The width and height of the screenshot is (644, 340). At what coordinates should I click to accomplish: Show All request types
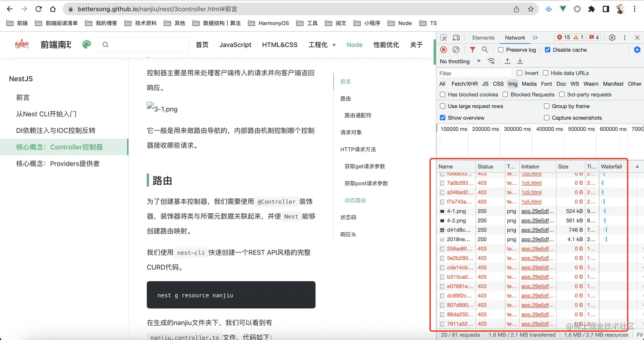pos(443,84)
